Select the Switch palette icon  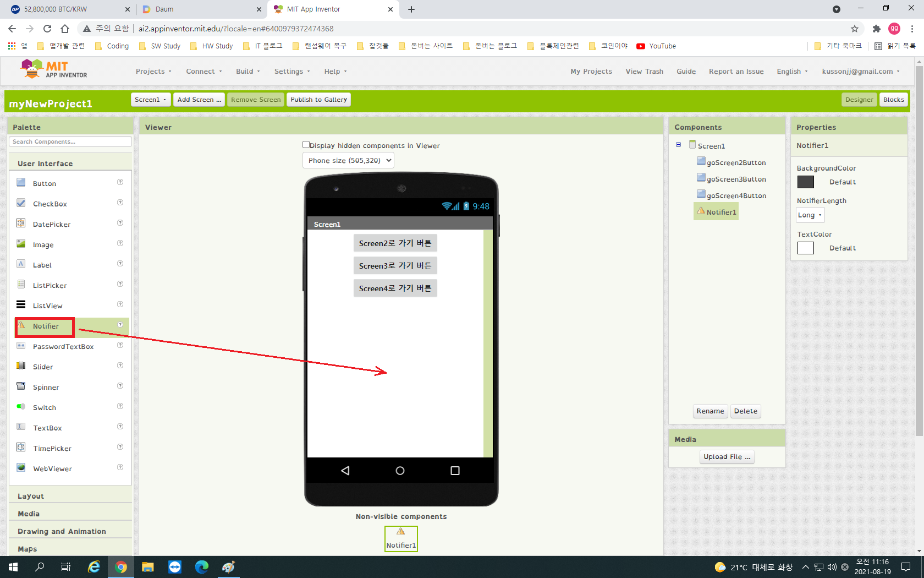(21, 406)
